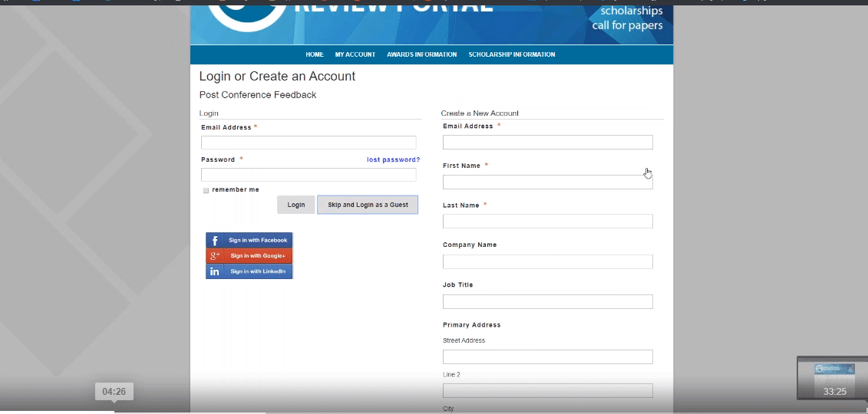Click the Street Address input field
The image size is (868, 414).
coord(547,356)
